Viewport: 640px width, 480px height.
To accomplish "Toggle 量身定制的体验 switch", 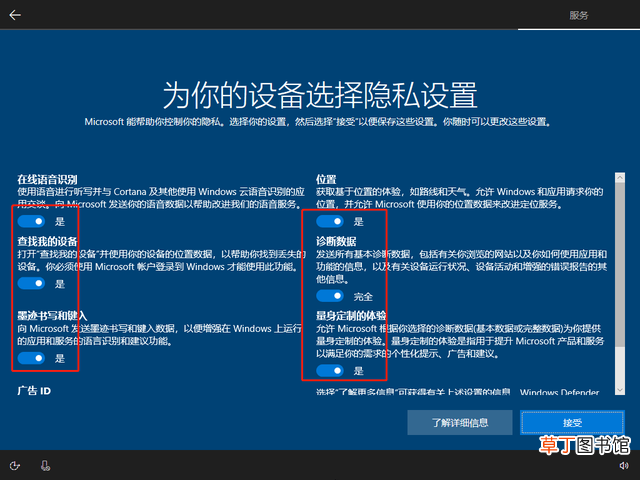I will click(330, 370).
